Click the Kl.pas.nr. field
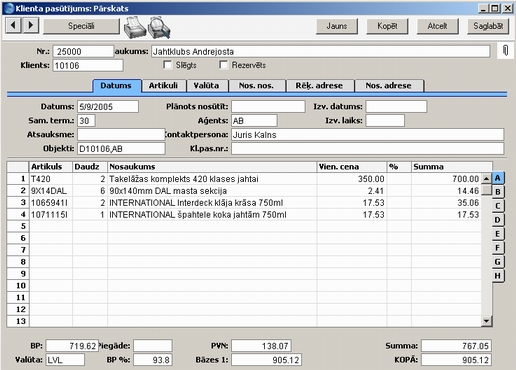The width and height of the screenshot is (516, 370). pos(368,149)
